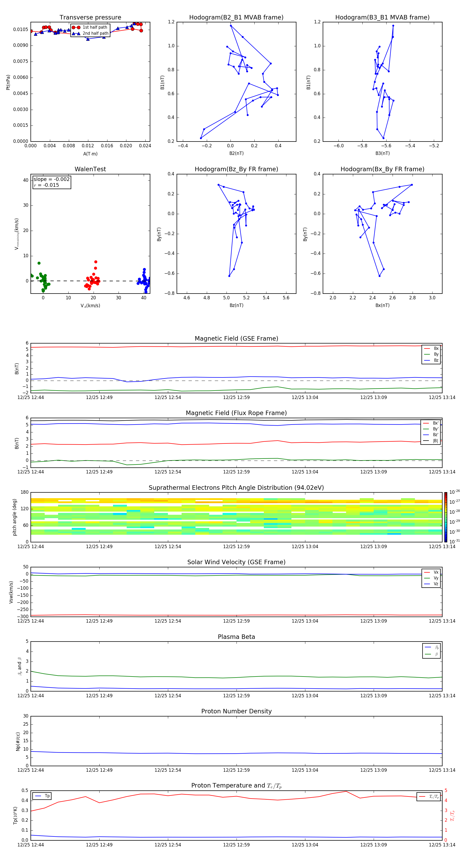Select the "B3(nT)" x-axis label
The width and height of the screenshot is (473, 868).
(x=382, y=153)
